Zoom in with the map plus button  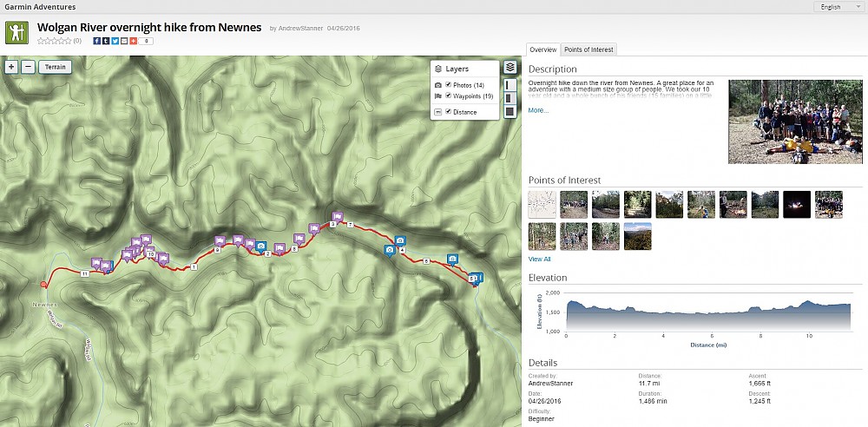click(12, 67)
